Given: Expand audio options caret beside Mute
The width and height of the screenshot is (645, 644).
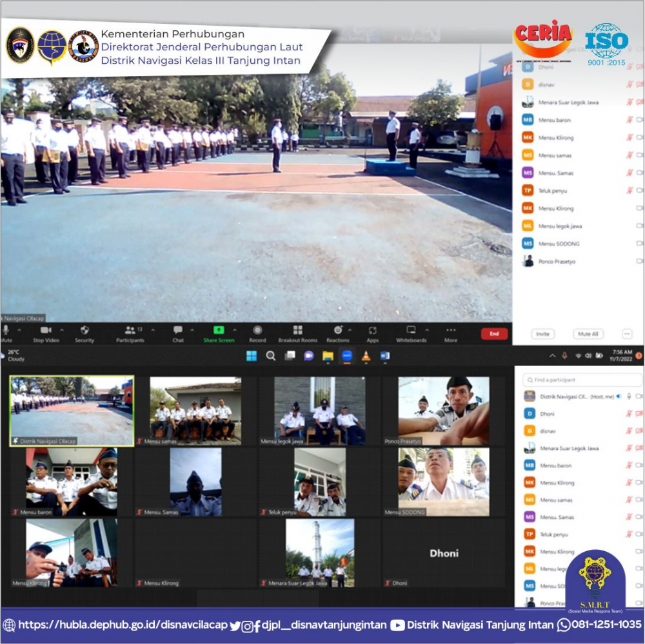Looking at the screenshot, I should point(19,330).
